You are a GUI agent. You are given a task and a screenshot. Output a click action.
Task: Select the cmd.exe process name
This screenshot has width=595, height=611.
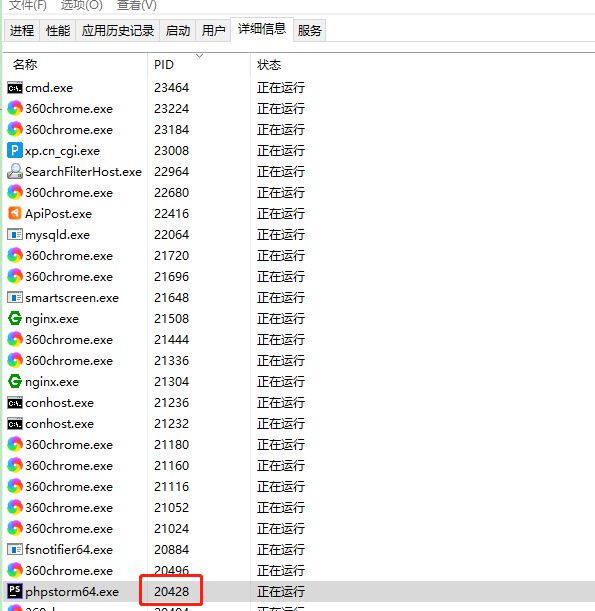click(49, 88)
